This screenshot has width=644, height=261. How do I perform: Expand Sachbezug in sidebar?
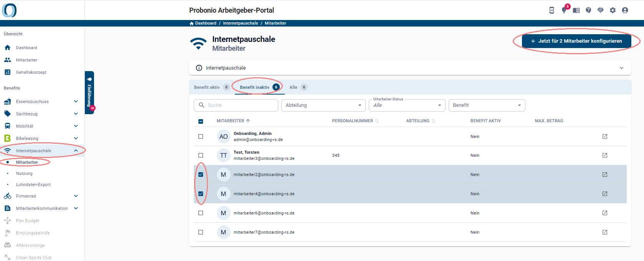coord(76,114)
